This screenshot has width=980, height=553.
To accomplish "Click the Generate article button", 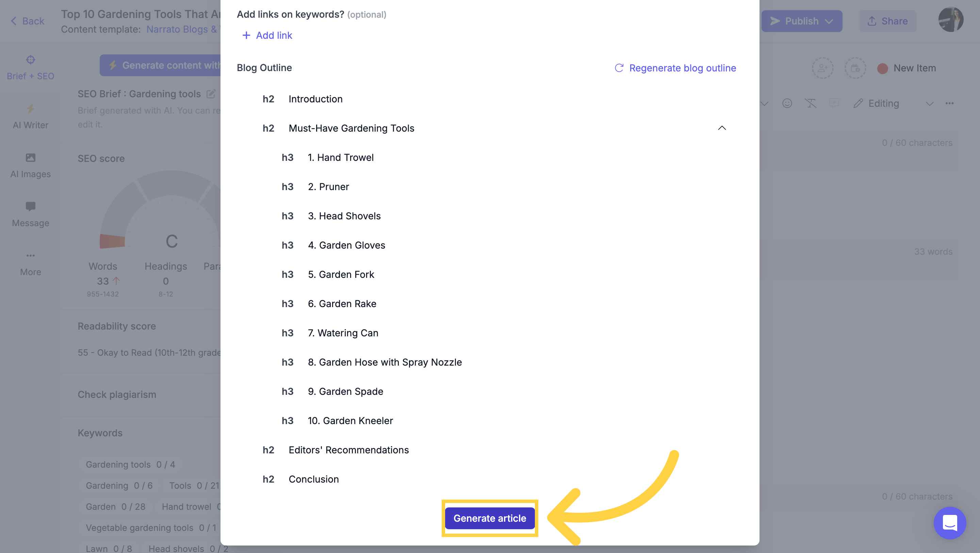I will coord(490,518).
